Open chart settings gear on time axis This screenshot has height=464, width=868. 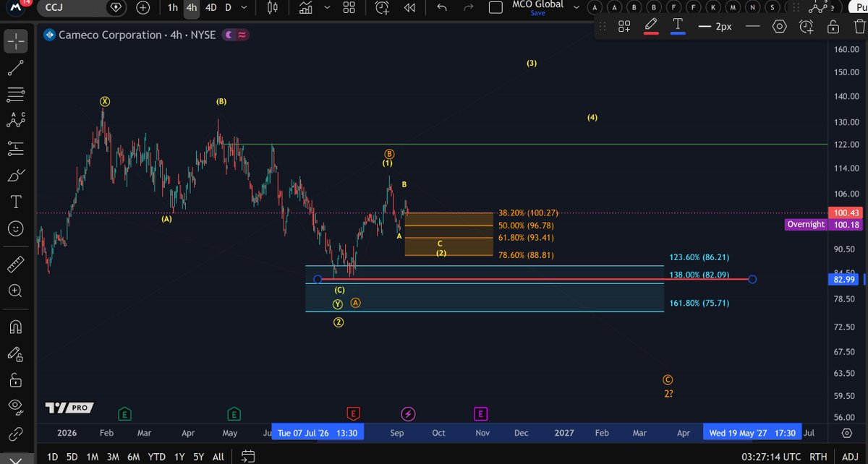coord(846,433)
